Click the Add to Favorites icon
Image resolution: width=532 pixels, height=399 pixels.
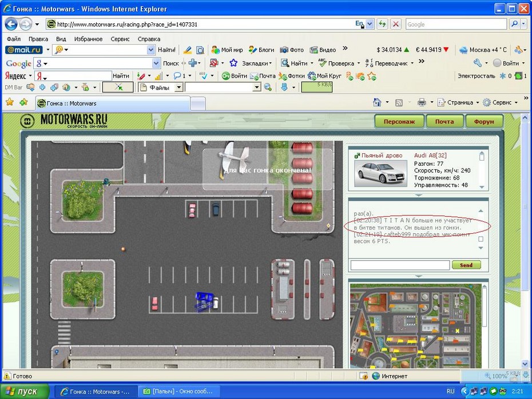[x=23, y=102]
